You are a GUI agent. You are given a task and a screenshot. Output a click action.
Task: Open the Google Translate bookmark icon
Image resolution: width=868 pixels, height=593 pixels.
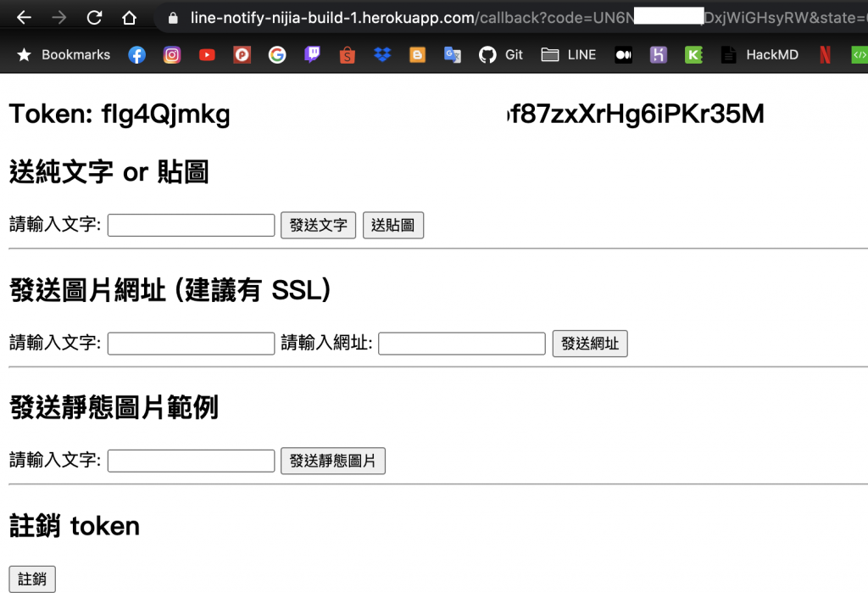click(453, 55)
